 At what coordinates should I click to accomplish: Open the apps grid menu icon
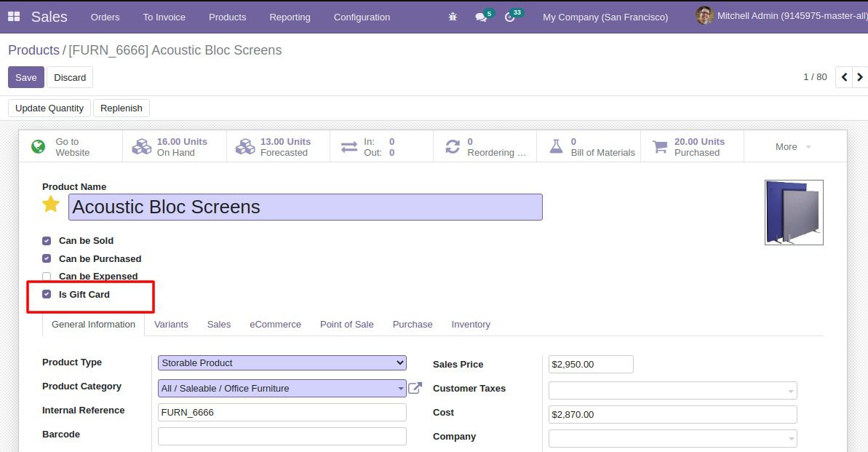point(13,16)
